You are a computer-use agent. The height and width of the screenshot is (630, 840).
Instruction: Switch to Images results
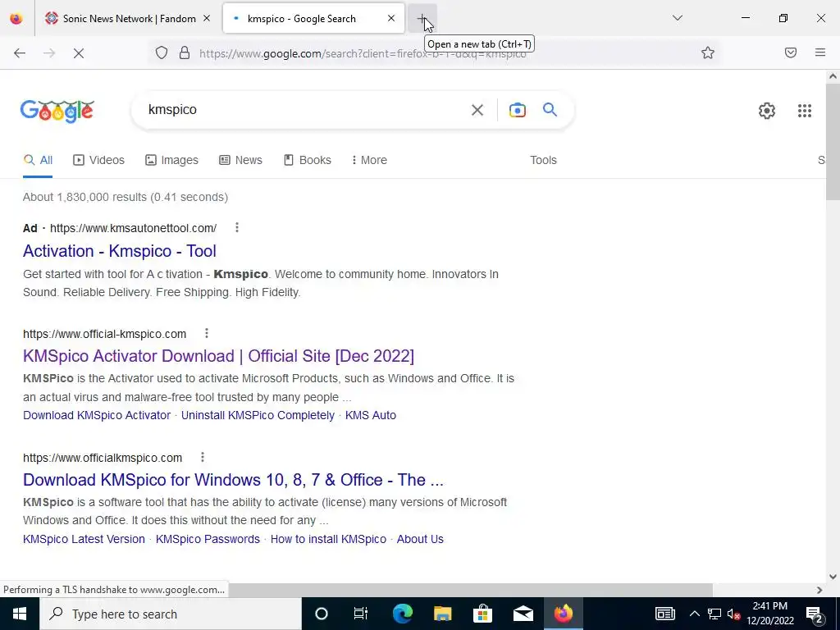[171, 160]
